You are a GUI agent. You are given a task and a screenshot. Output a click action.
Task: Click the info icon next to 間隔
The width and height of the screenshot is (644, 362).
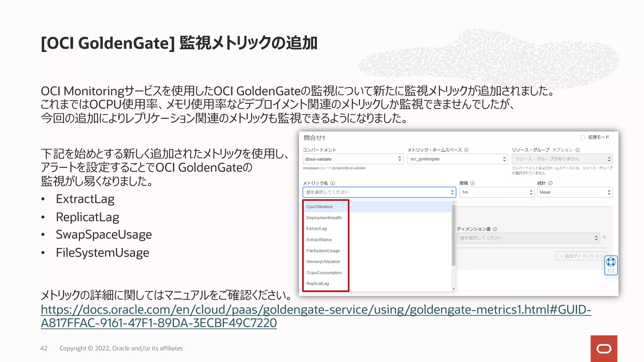(472, 183)
